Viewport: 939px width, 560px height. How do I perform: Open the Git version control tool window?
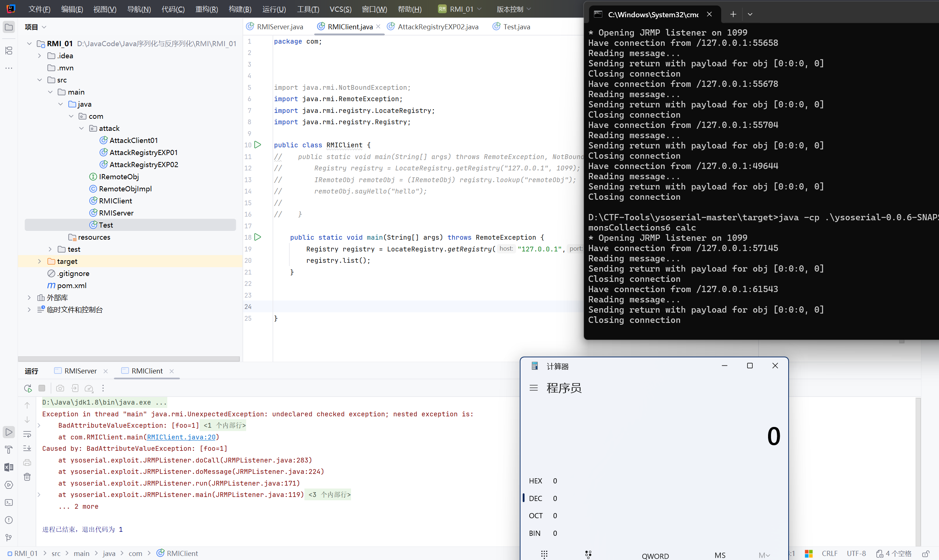coord(9,538)
